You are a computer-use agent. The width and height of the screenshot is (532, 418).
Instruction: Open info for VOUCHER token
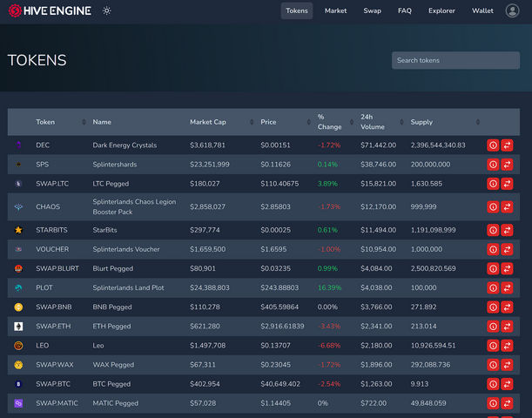tap(493, 249)
